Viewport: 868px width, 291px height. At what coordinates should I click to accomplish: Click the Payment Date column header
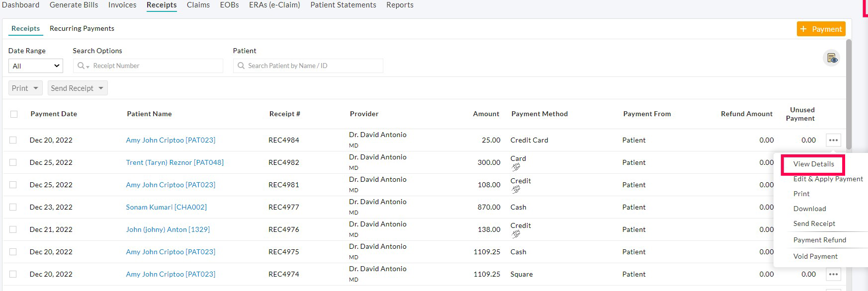coord(54,114)
